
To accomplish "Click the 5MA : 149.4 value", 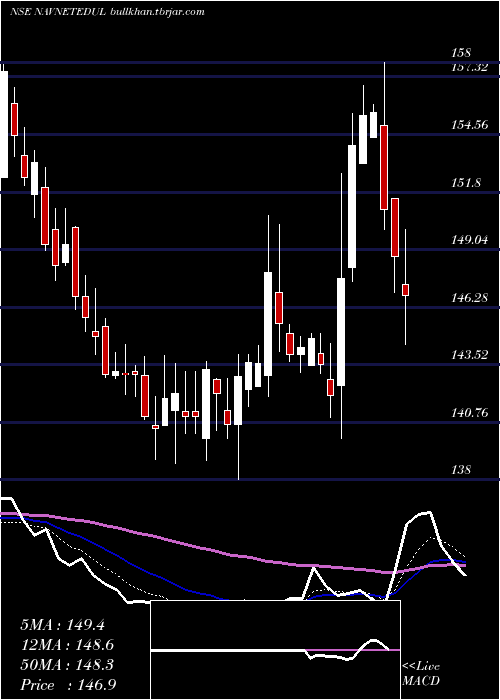I will pyautogui.click(x=62, y=625).
